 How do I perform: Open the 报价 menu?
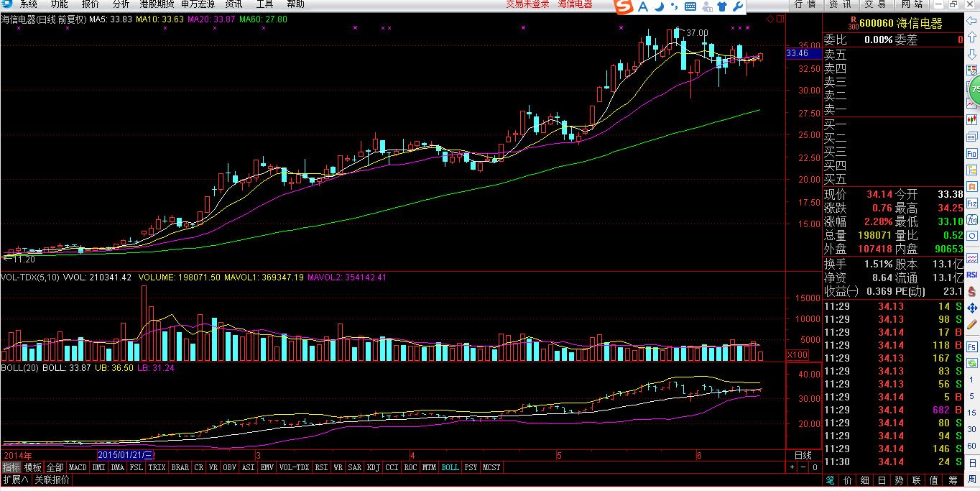[91, 4]
